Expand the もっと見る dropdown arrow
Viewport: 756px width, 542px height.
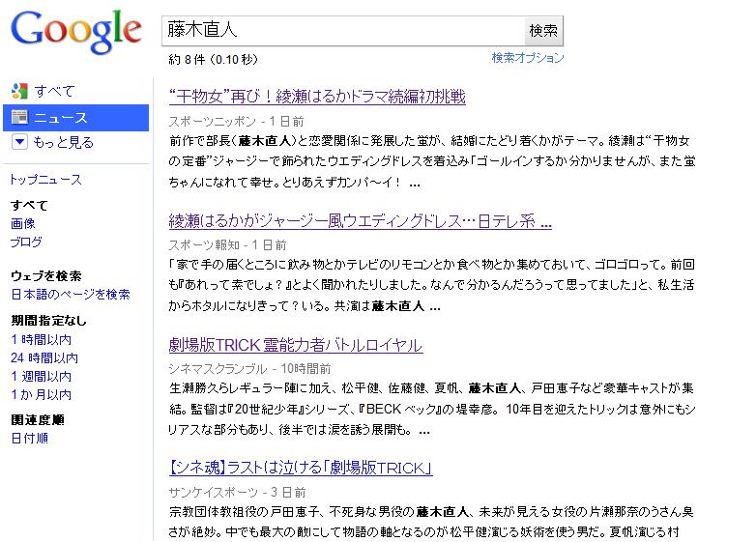19,142
